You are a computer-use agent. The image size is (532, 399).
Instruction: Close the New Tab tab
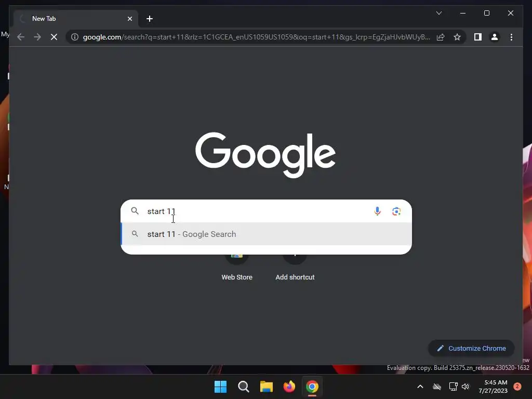coord(129,19)
